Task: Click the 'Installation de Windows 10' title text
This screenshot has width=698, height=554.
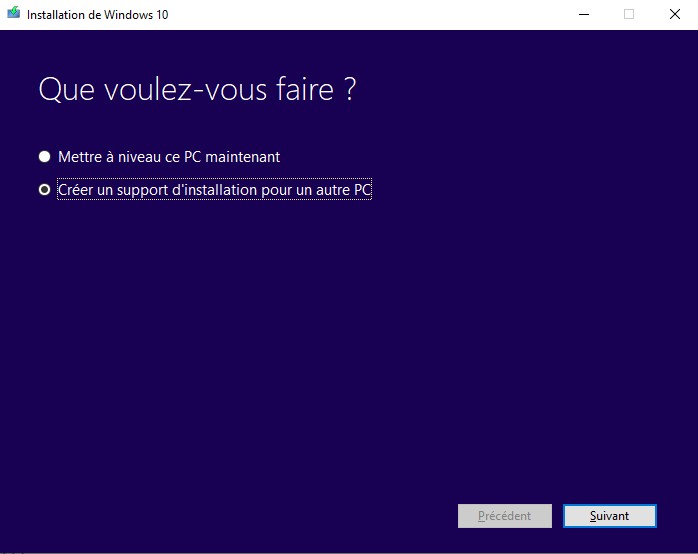Action: point(97,15)
